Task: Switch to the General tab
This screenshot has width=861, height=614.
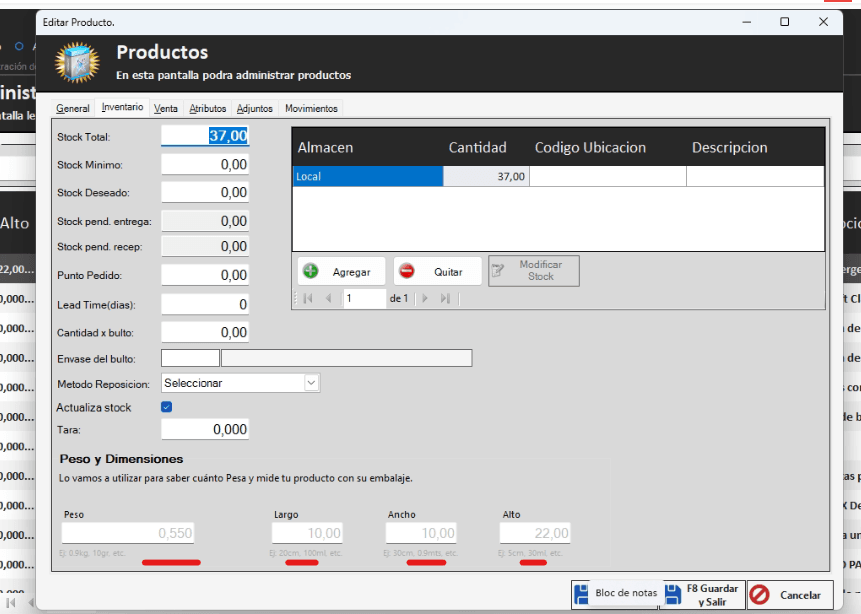Action: pos(73,108)
